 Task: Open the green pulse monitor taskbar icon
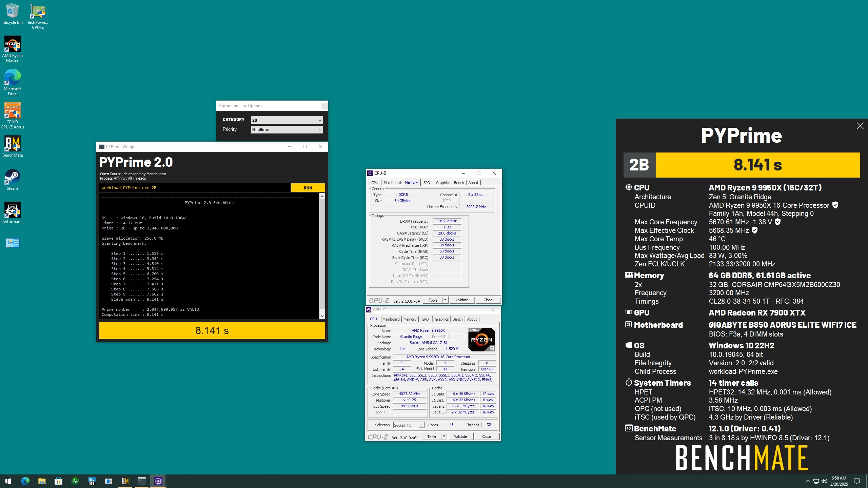point(75,481)
